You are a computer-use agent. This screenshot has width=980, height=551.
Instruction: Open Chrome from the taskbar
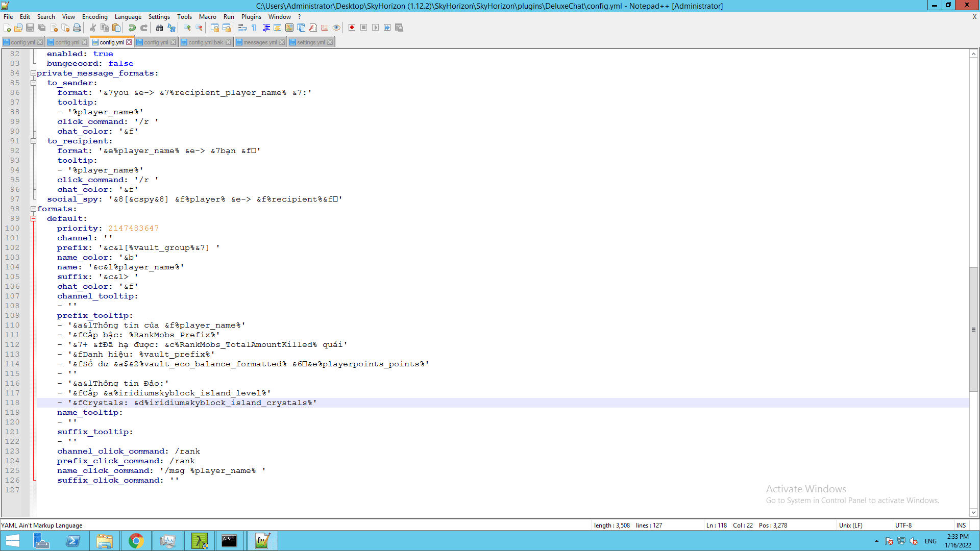[x=136, y=541]
